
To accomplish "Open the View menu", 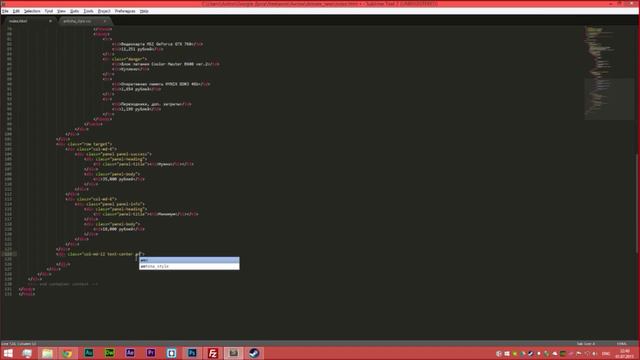I will pos(61,11).
